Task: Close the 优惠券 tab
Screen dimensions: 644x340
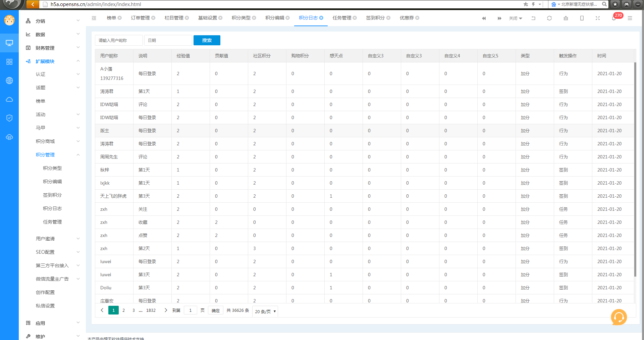Action: click(418, 18)
